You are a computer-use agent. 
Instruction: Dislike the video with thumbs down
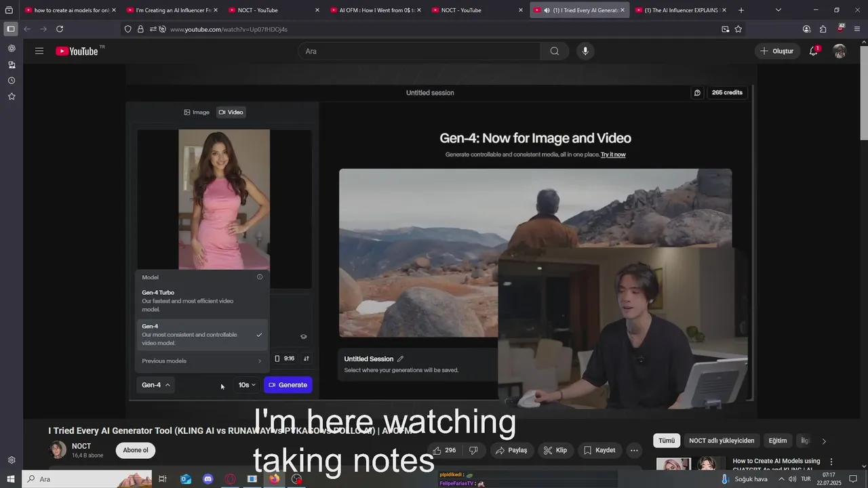473,450
